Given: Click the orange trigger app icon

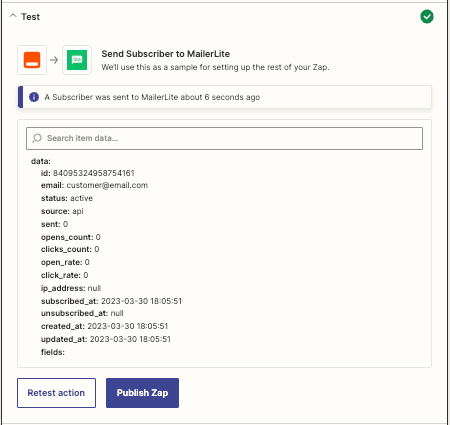Looking at the screenshot, I should (32, 60).
